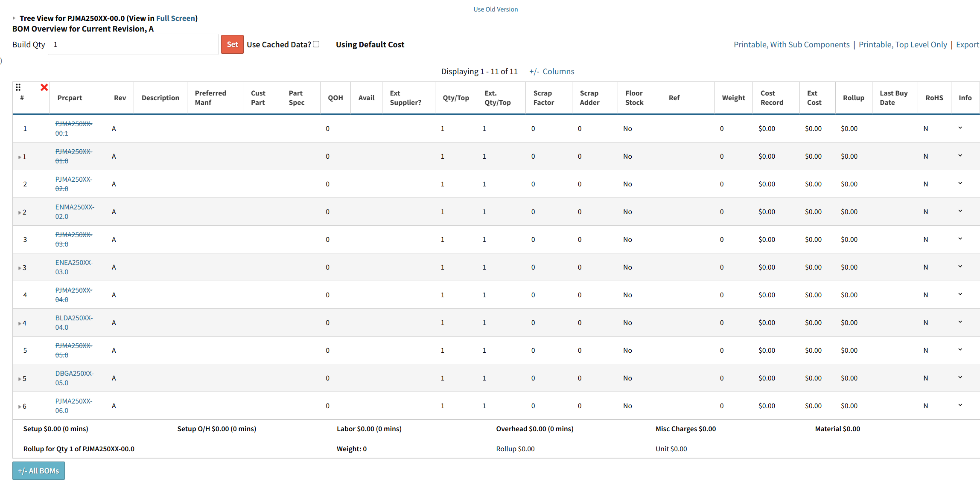Image resolution: width=980 pixels, height=482 pixels.
Task: Click the red Set button
Action: coord(232,44)
